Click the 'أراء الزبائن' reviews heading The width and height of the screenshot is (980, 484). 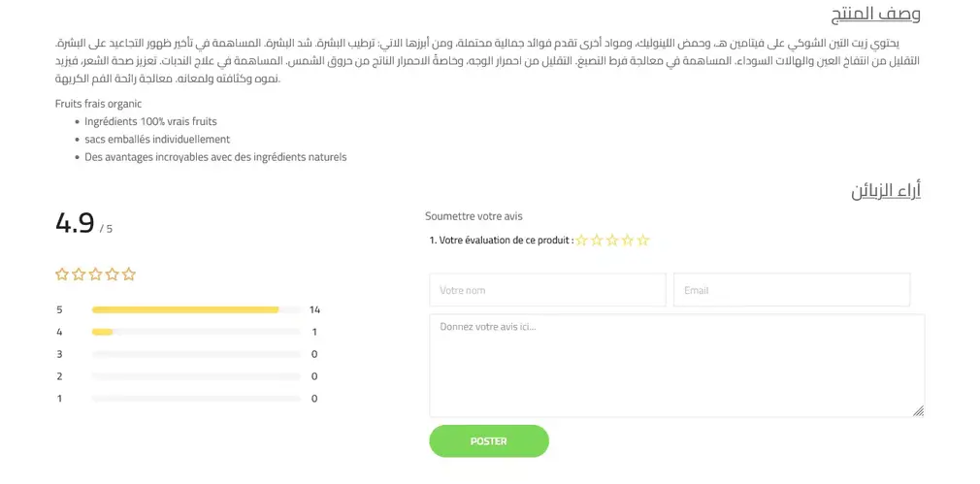[x=886, y=191]
